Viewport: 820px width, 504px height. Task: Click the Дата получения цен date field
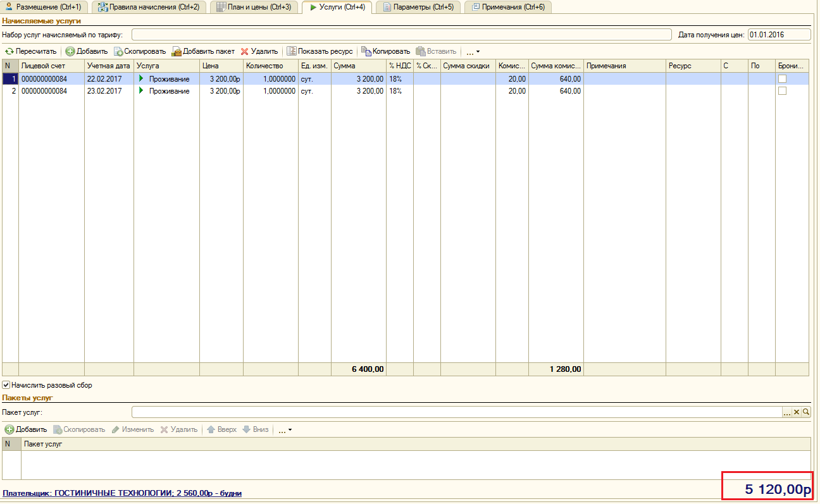pos(779,34)
